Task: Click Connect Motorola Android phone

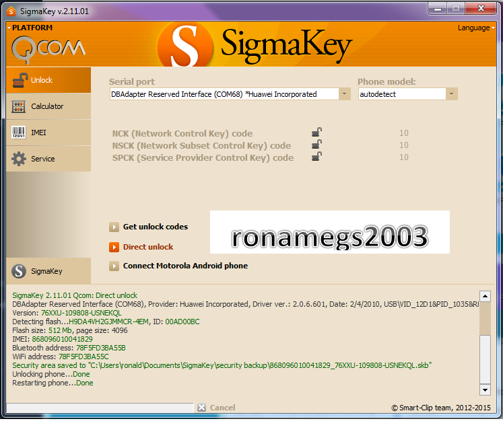Action: (x=185, y=266)
